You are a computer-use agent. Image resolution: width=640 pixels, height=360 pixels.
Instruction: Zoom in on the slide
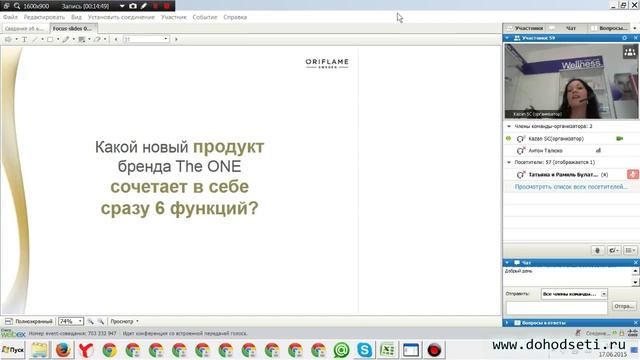(x=90, y=322)
